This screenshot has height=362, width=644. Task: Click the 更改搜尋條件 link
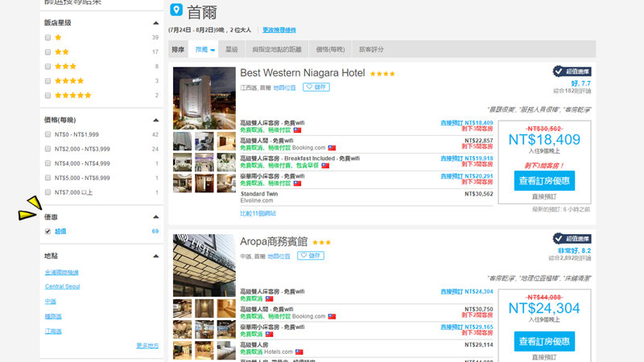pyautogui.click(x=279, y=30)
